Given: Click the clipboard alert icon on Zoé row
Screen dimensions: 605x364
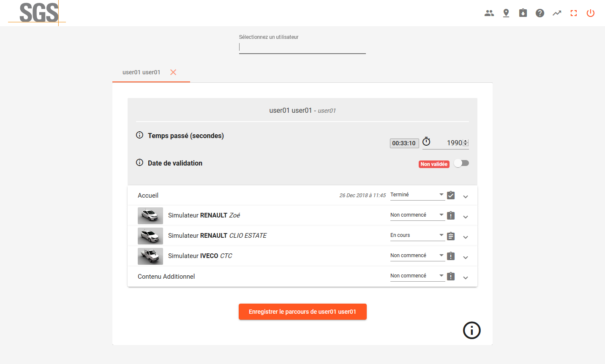Looking at the screenshot, I should pos(451,215).
